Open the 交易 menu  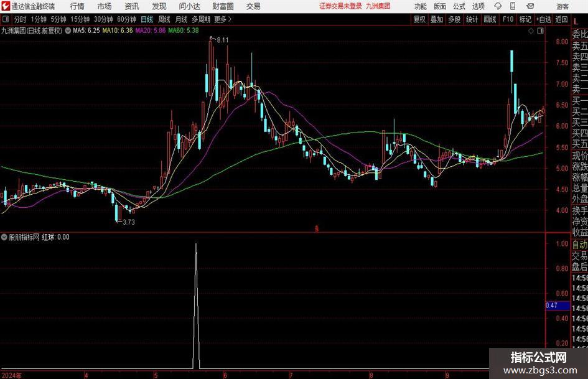[x=253, y=6]
